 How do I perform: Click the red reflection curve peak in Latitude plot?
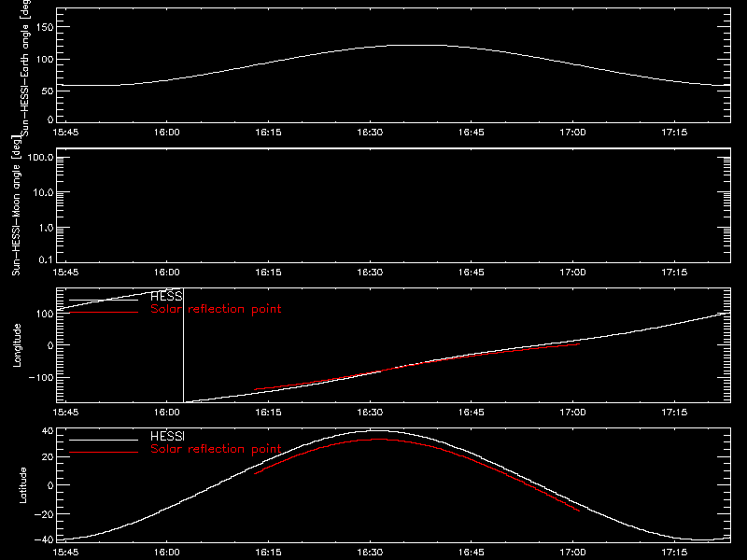(377, 440)
